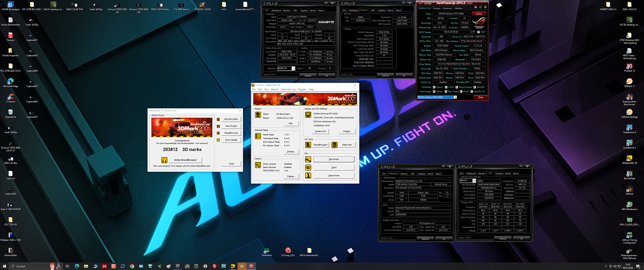This screenshot has width=644, height=270.
Task: Click the File Explorer taskbar icon
Action: point(86,266)
